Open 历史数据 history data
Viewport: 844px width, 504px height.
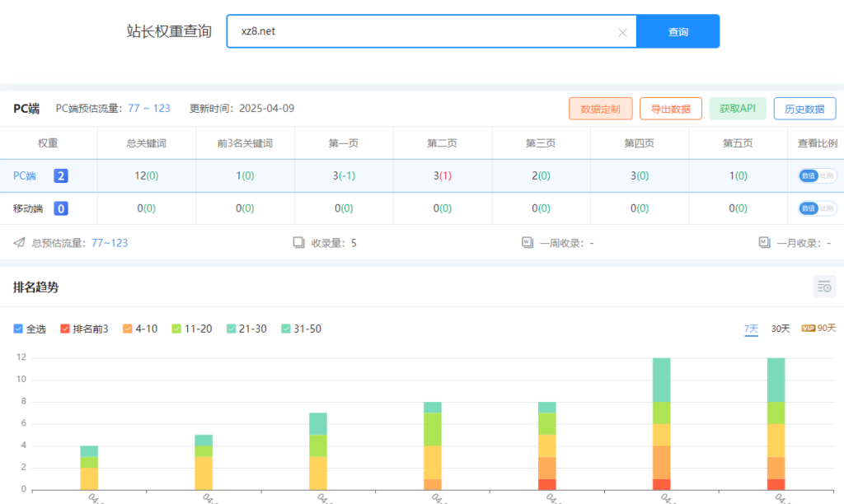pos(804,109)
